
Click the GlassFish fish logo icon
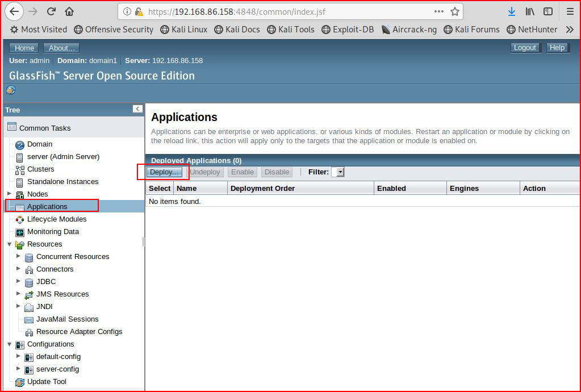pos(11,90)
